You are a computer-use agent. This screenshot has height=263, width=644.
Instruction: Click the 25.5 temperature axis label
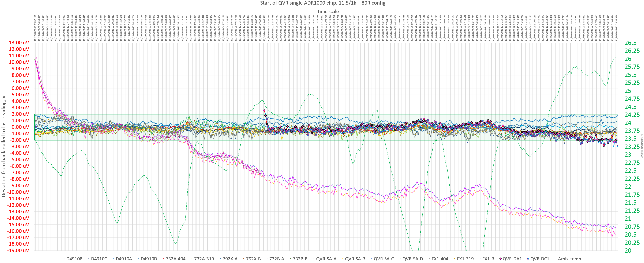pos(630,75)
